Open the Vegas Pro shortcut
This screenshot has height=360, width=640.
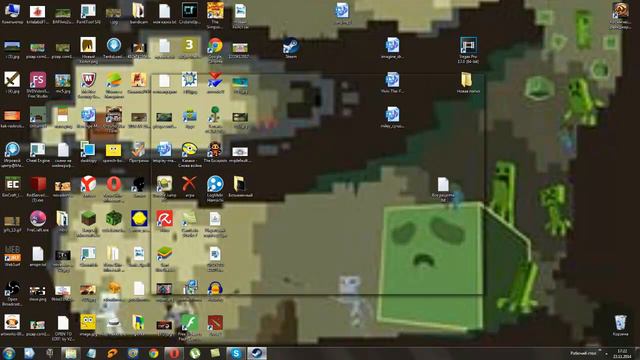click(468, 46)
